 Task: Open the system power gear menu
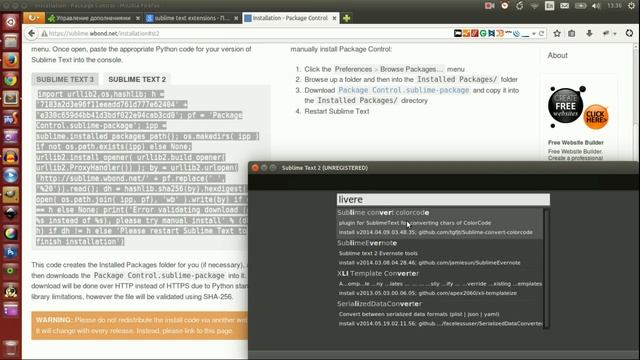tap(631, 6)
